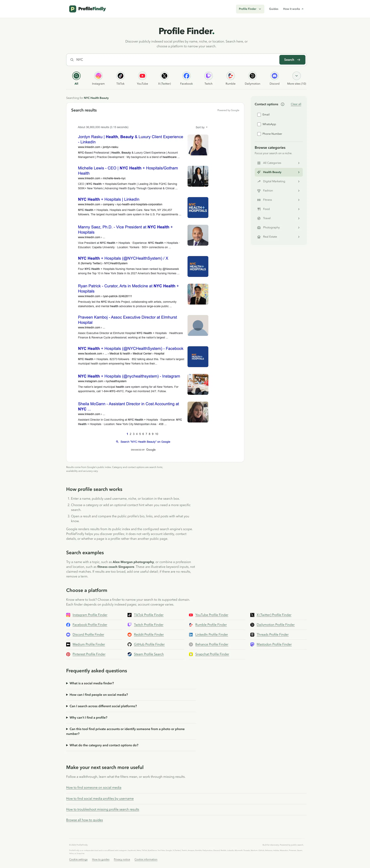Go to results page 2
Viewport: 370px width, 868px height.
130,434
